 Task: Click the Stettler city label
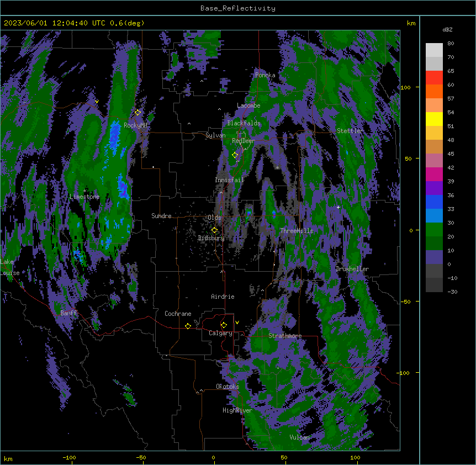[350, 131]
